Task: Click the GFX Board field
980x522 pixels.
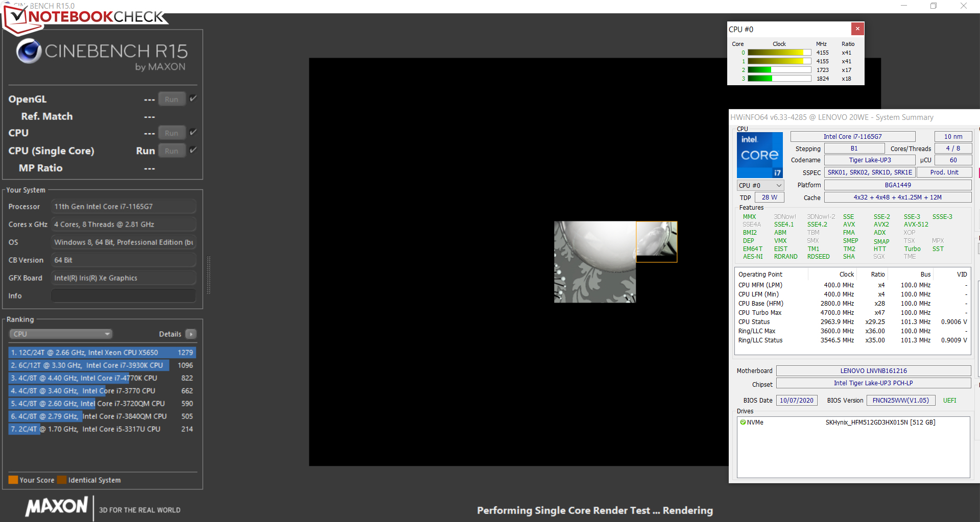Action: pos(124,278)
